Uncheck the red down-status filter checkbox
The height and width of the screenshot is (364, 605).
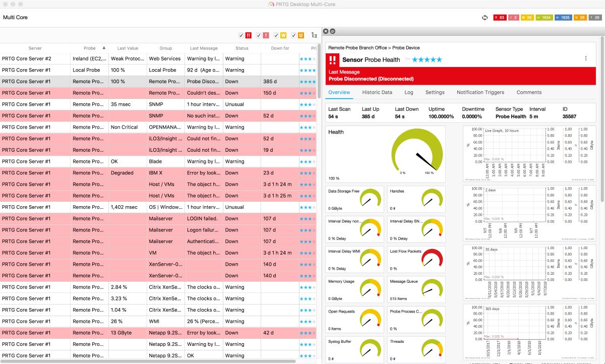[241, 35]
